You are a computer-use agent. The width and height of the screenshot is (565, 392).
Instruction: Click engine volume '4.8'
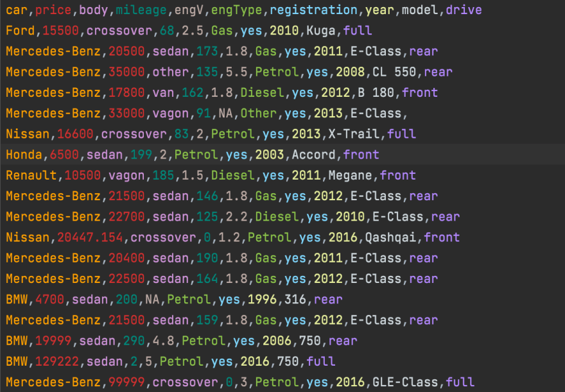163,341
